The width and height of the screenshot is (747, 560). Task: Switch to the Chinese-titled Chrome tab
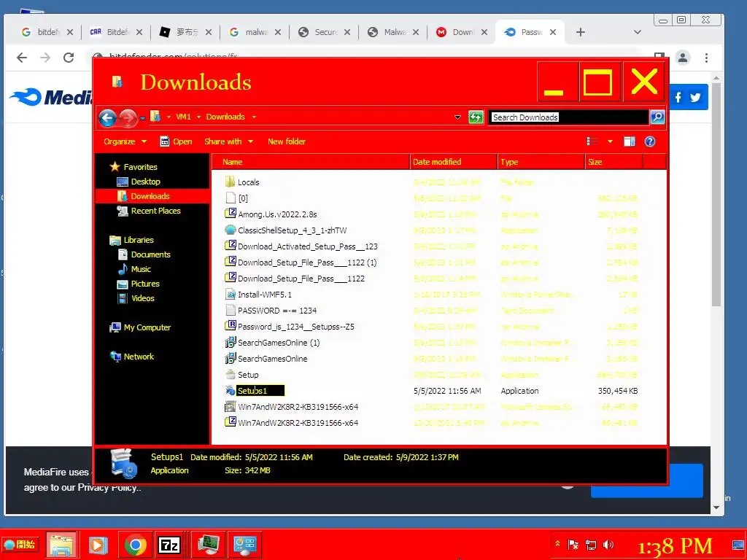point(185,32)
